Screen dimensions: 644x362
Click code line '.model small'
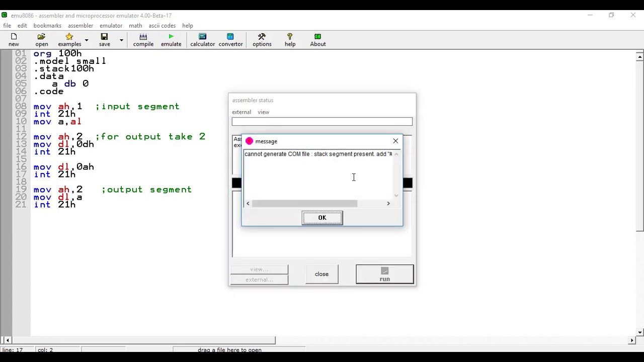(70, 61)
